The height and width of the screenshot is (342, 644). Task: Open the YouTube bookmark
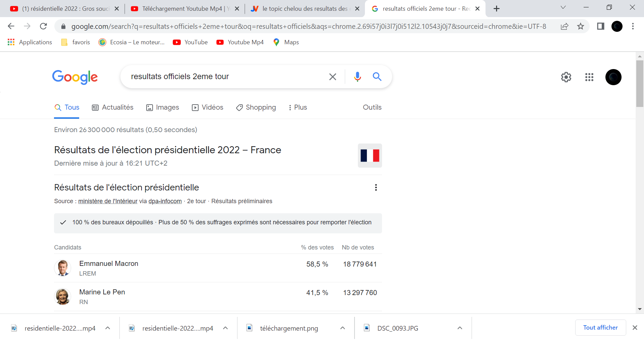190,42
